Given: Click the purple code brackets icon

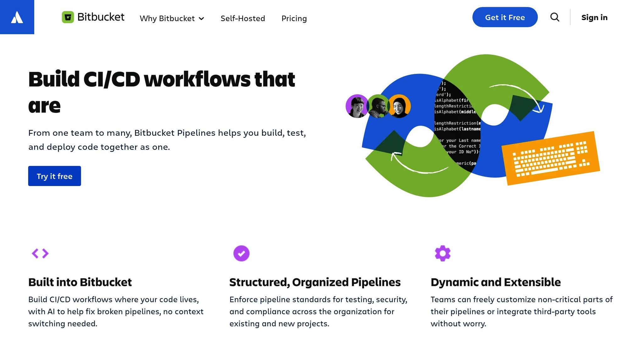Looking at the screenshot, I should coord(40,253).
